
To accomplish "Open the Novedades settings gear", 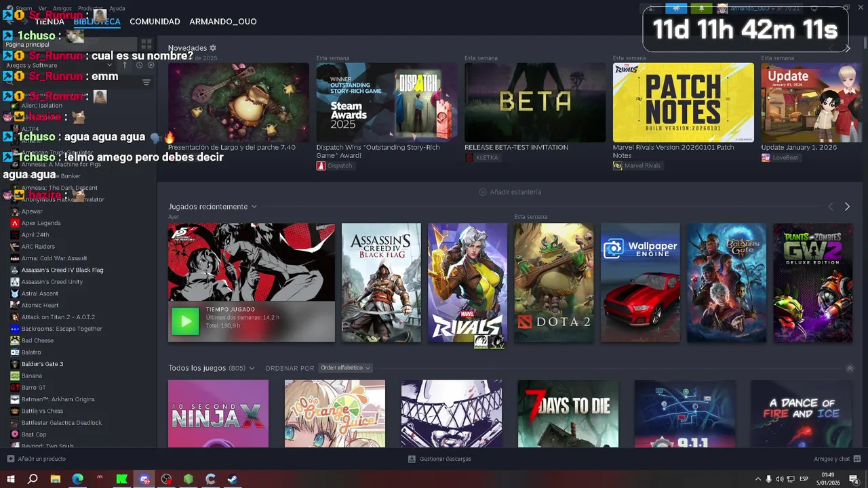I will click(213, 48).
